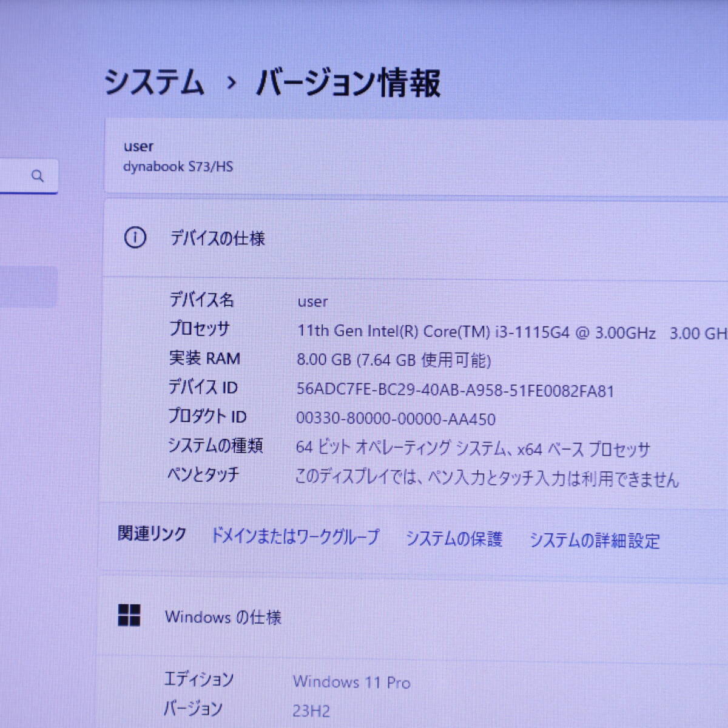
Task: Click the プロセッサ label
Action: (200, 328)
